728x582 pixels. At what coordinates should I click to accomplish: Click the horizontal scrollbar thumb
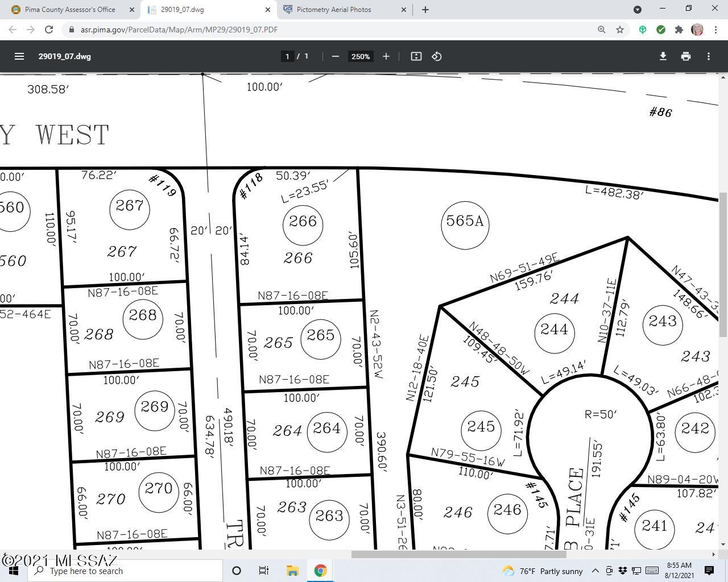(x=458, y=554)
